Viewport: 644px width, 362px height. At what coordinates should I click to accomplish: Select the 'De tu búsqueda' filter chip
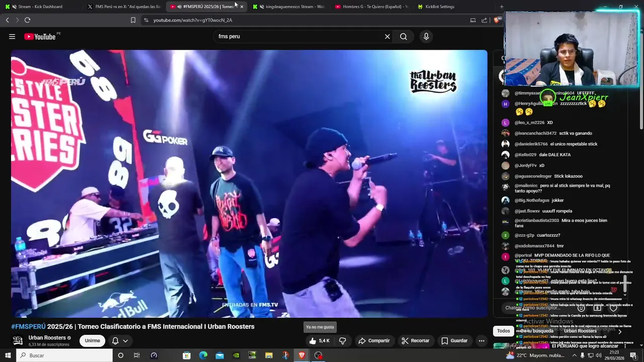[537, 331]
